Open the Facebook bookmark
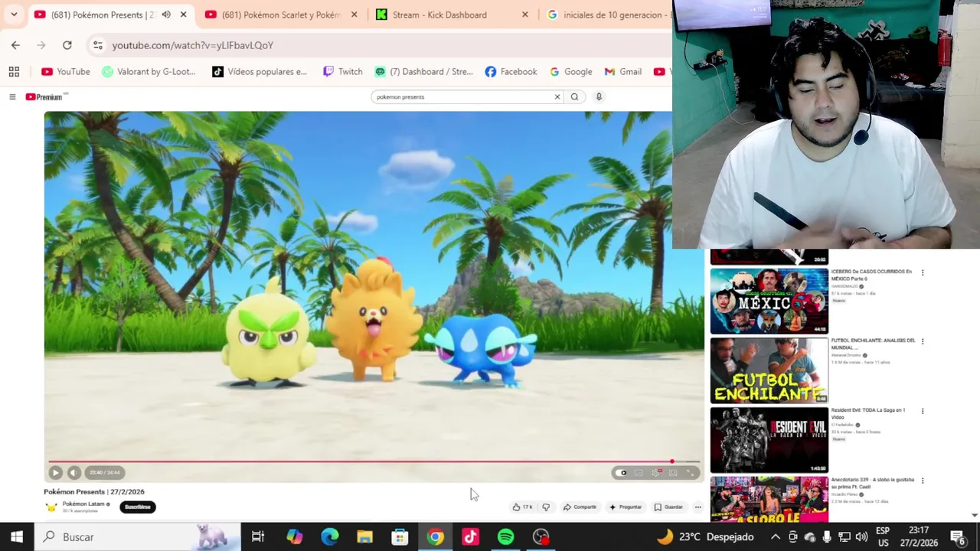The width and height of the screenshot is (980, 551). click(511, 72)
